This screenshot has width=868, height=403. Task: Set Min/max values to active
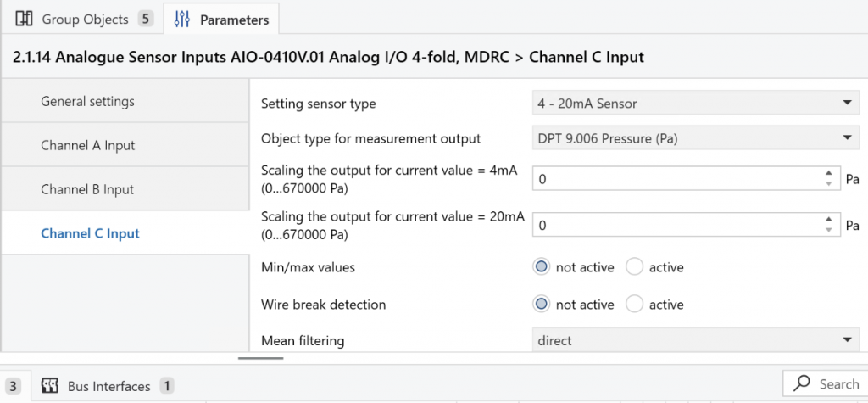(635, 267)
